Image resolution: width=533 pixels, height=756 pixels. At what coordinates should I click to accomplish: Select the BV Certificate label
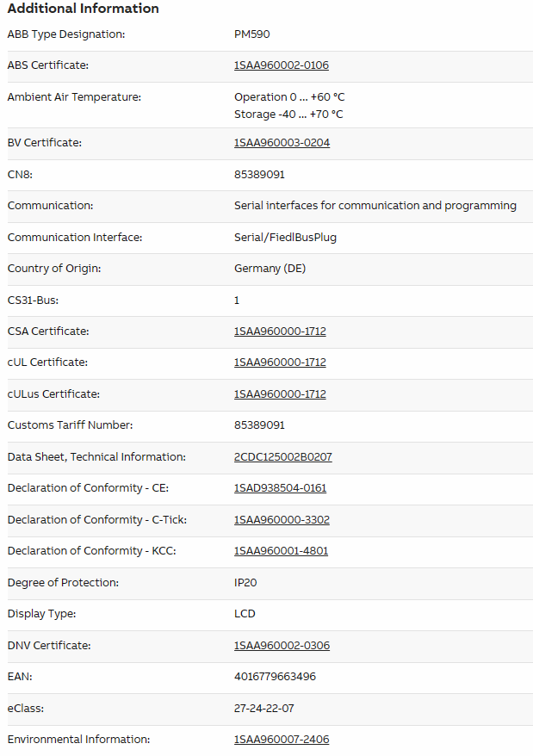coord(45,143)
